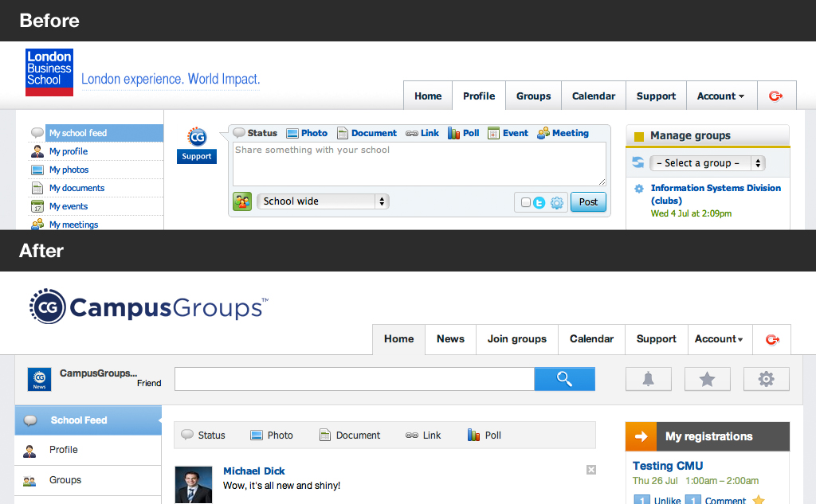Open the School wide audience dropdown
The image size is (816, 504).
click(x=323, y=201)
